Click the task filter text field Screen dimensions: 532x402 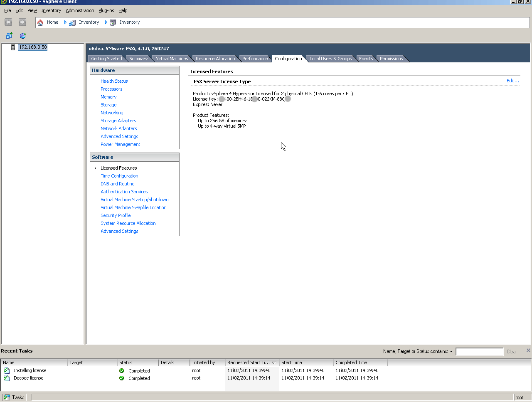(479, 352)
